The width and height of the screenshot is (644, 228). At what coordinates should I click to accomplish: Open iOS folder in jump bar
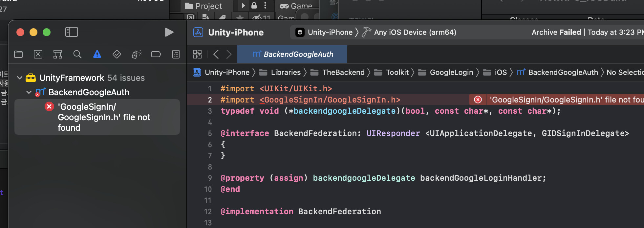495,72
